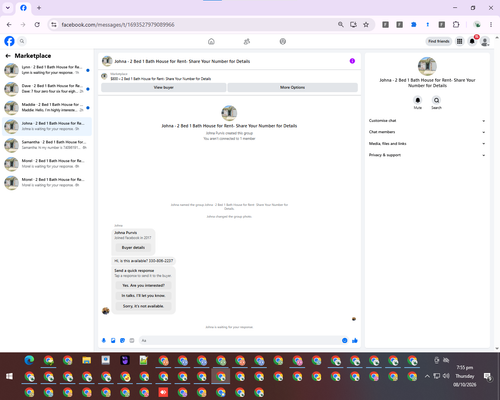Open File Explorer from the taskbar

tap(87, 360)
